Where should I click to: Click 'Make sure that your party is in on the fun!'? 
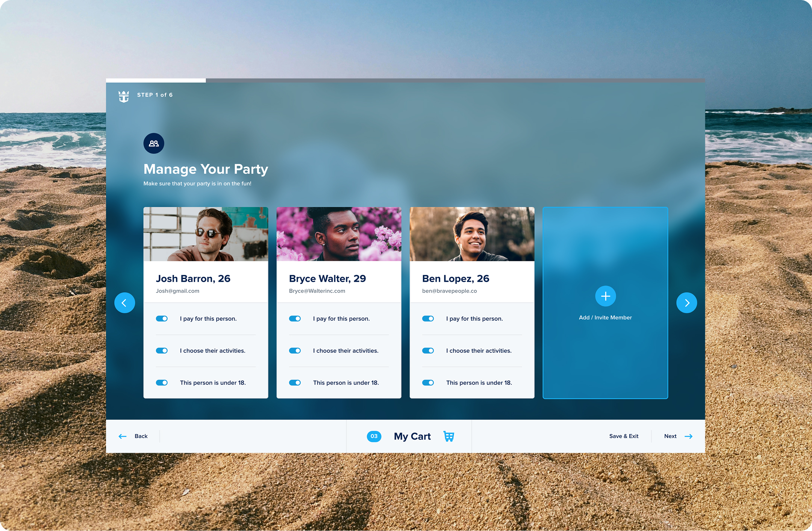pyautogui.click(x=197, y=184)
